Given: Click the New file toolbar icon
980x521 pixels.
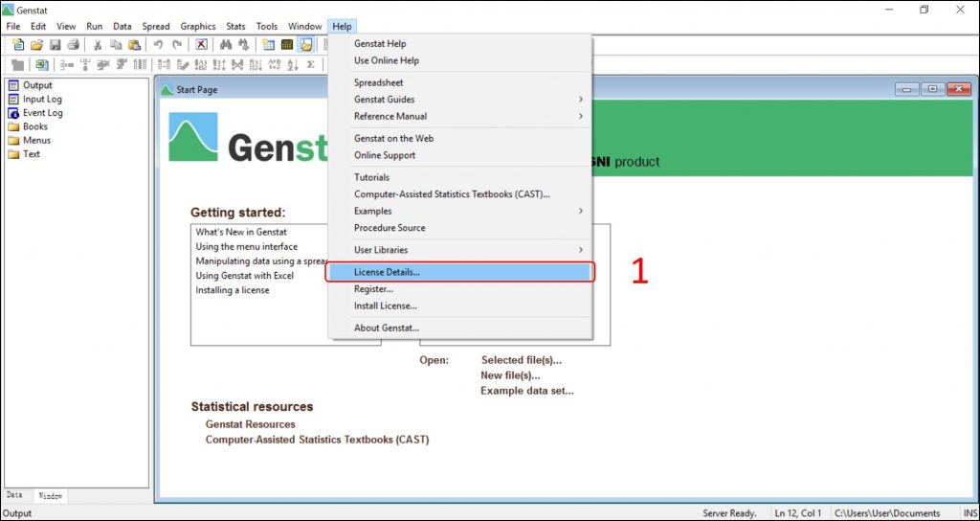Looking at the screenshot, I should coord(19,44).
